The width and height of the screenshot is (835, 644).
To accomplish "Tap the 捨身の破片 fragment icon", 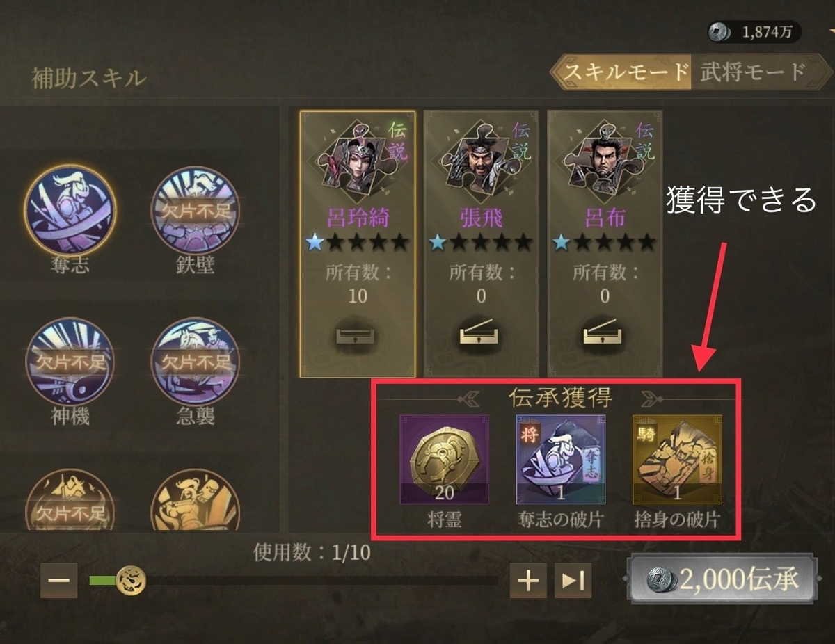I will 677,459.
